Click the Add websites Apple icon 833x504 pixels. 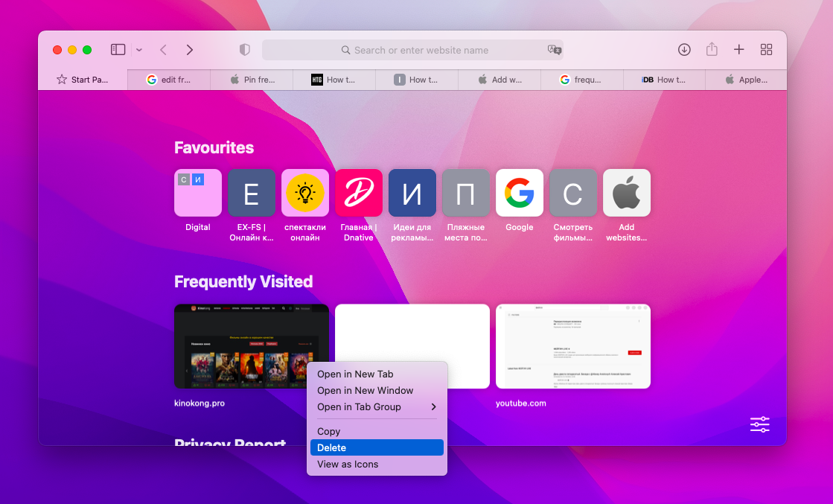pyautogui.click(x=626, y=192)
